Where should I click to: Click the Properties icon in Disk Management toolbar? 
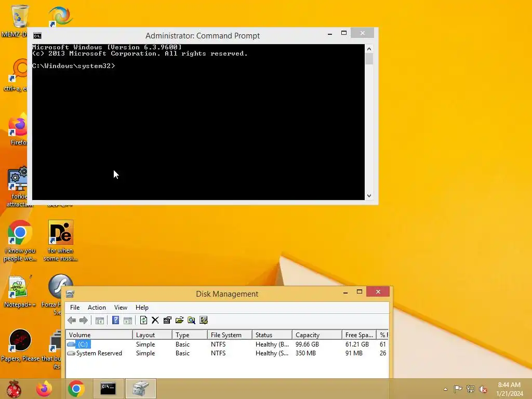[167, 320]
